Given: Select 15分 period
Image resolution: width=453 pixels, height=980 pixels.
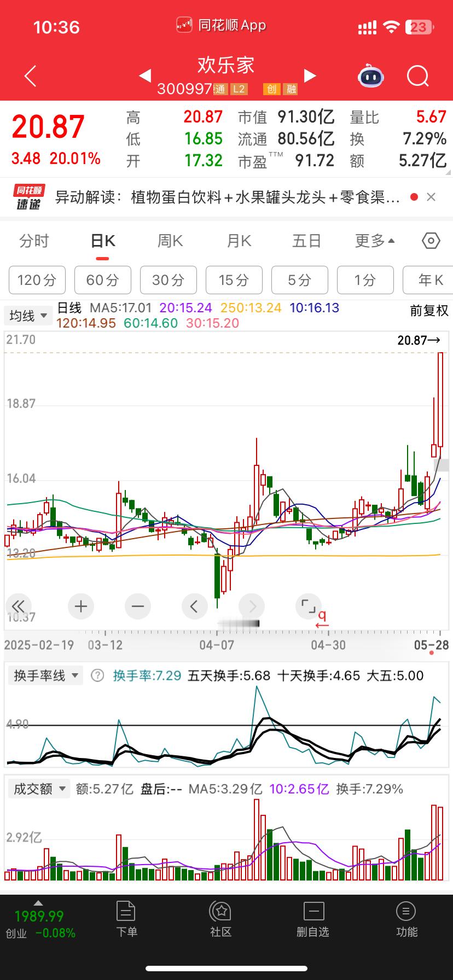Looking at the screenshot, I should 234,280.
